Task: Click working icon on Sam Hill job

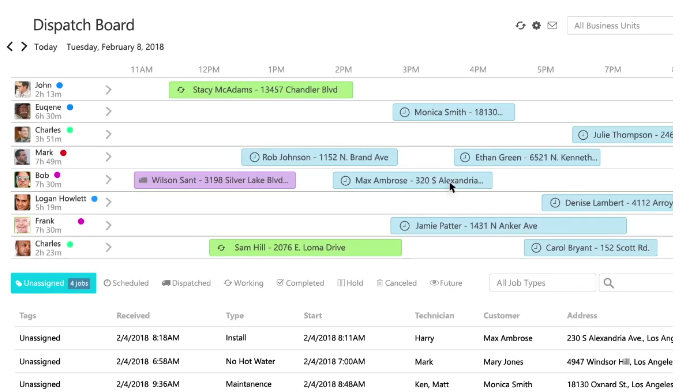Action: [x=221, y=248]
